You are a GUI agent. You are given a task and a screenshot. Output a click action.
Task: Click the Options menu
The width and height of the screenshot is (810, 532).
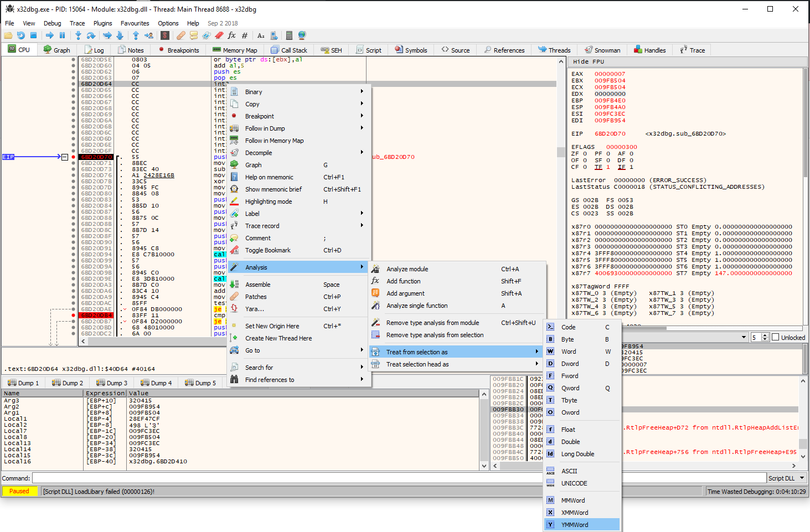[168, 23]
